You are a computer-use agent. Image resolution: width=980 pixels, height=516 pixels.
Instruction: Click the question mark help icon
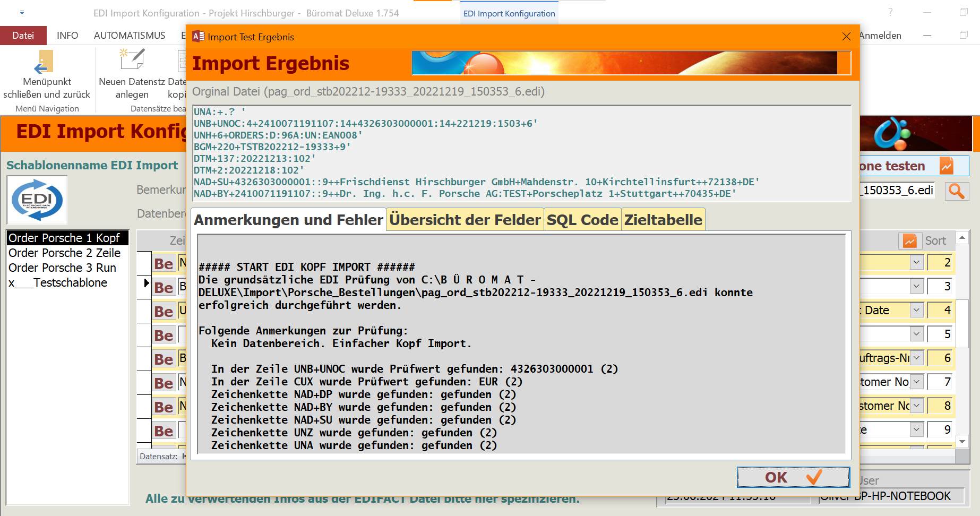[890, 12]
